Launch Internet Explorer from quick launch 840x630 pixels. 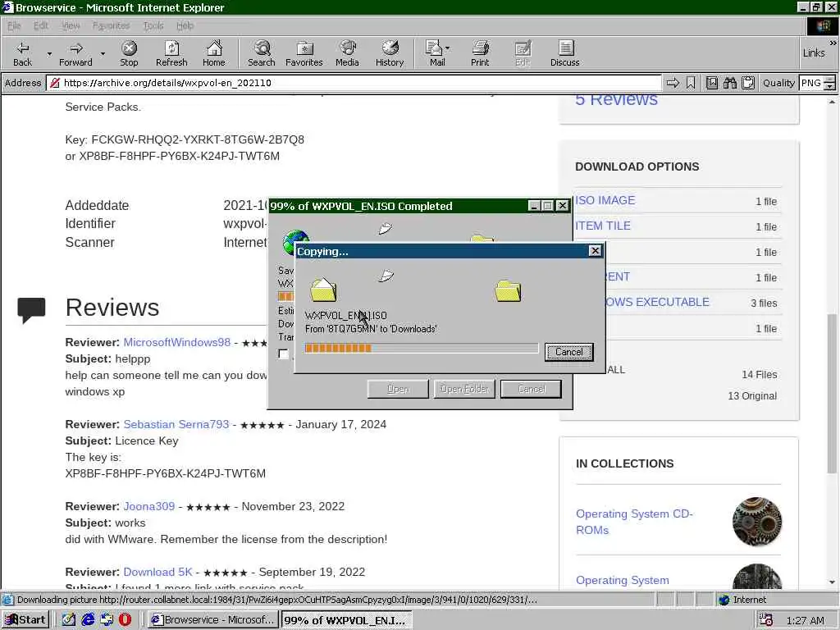pyautogui.click(x=88, y=620)
